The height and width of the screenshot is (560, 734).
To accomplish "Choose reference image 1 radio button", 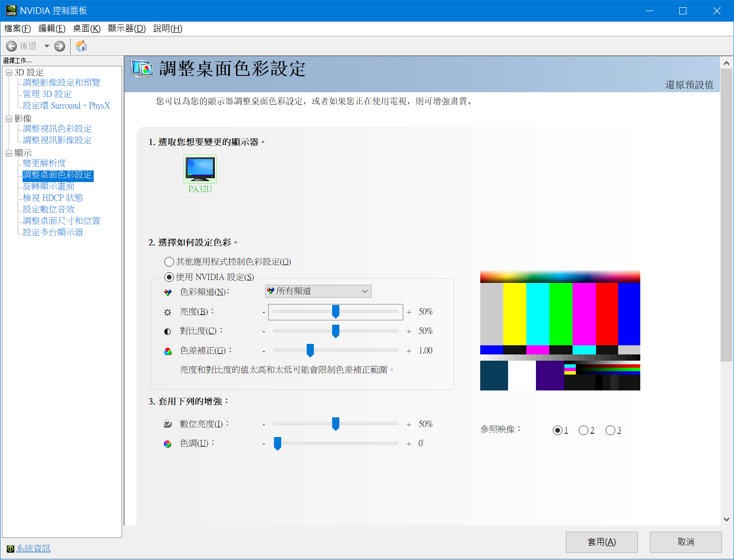I will (x=558, y=430).
